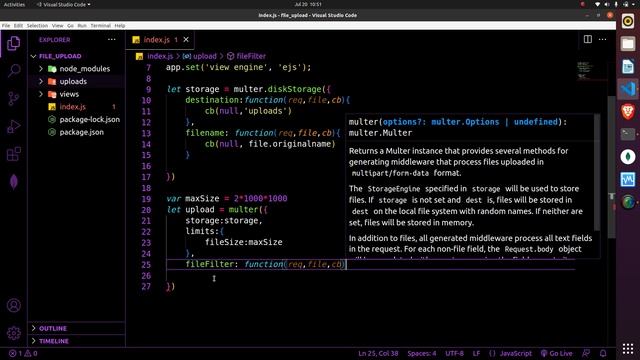
Task: Click errors and warnings status indicator
Action: 23,353
